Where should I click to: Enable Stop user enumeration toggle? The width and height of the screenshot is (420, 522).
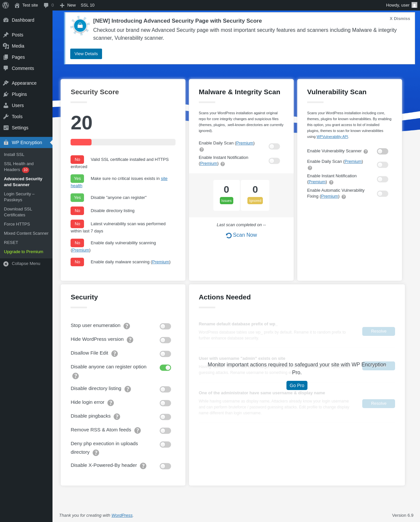(x=165, y=326)
